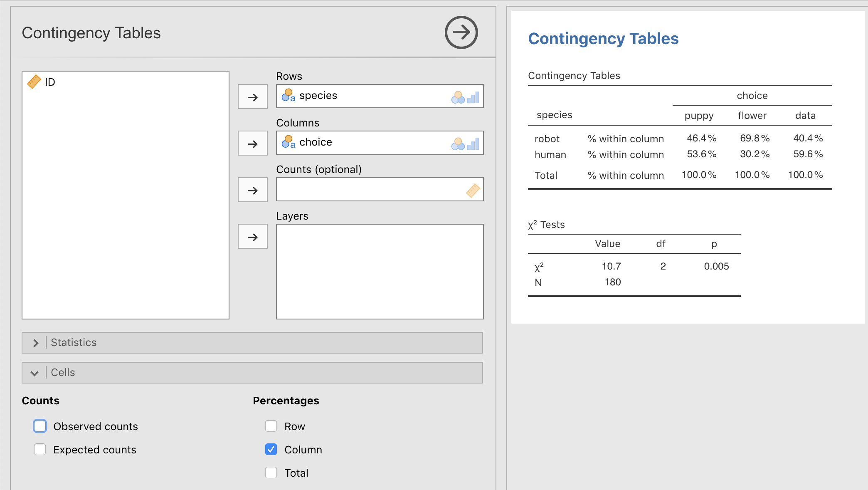Click the 53.6 % cell value
The height and width of the screenshot is (490, 868).
coord(701,154)
